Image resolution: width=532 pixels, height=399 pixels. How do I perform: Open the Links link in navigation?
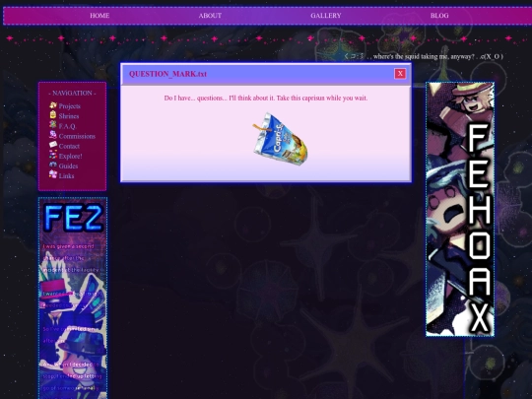click(66, 175)
